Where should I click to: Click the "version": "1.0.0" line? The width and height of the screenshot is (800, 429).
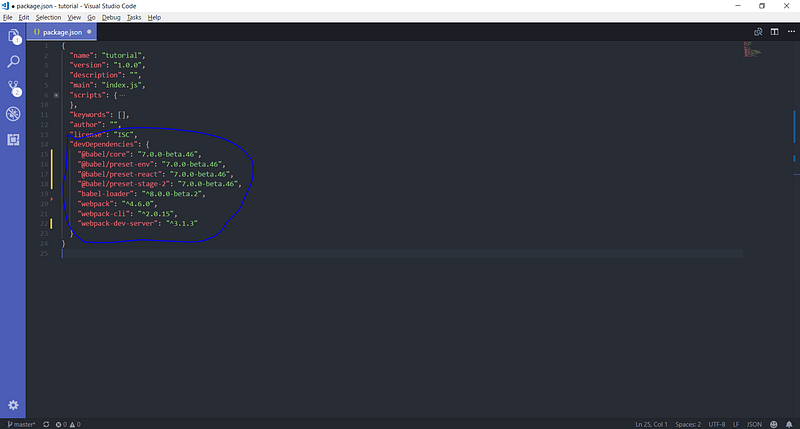tap(108, 65)
